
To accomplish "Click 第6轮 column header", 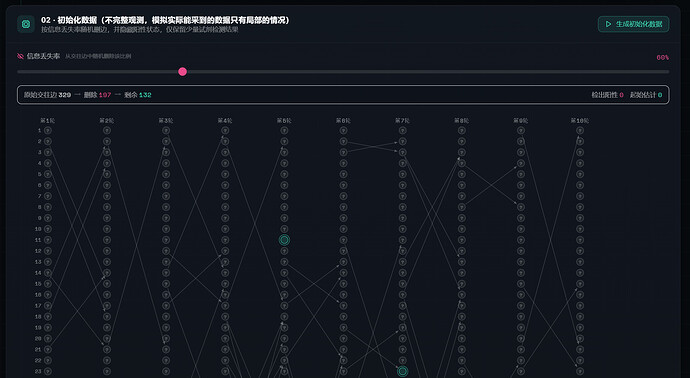I will tap(343, 121).
